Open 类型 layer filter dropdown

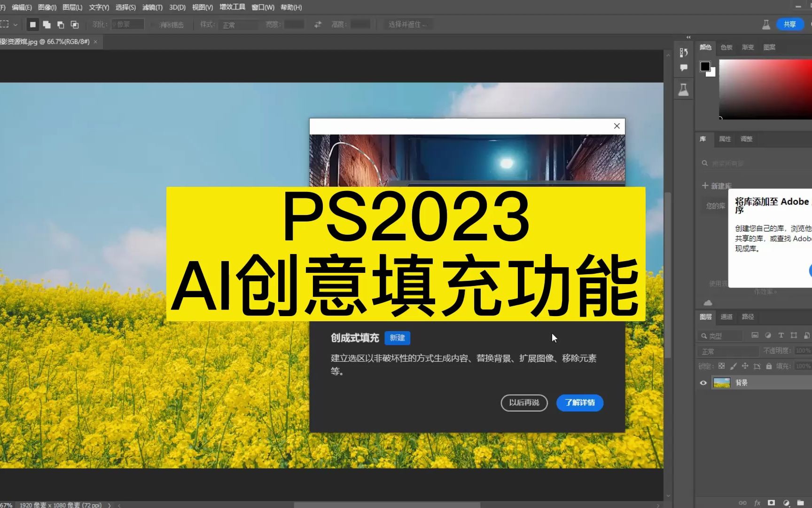point(719,336)
